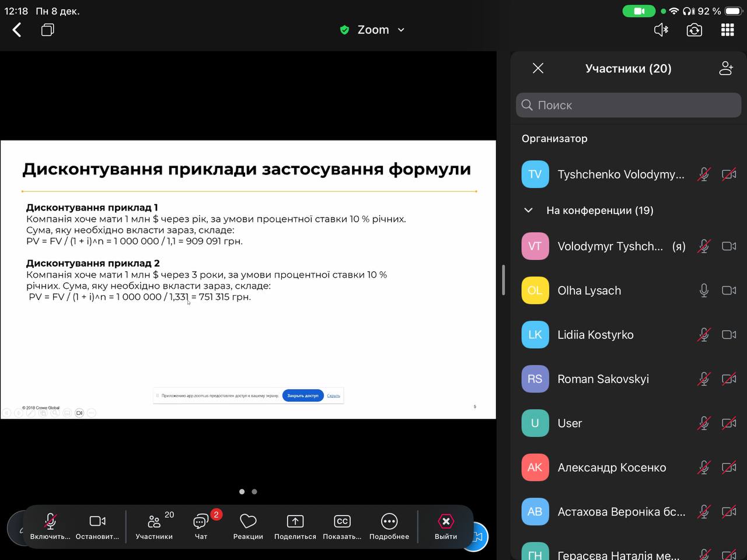Tap the switch camera icon in status bar
747x560 pixels.
(694, 29)
